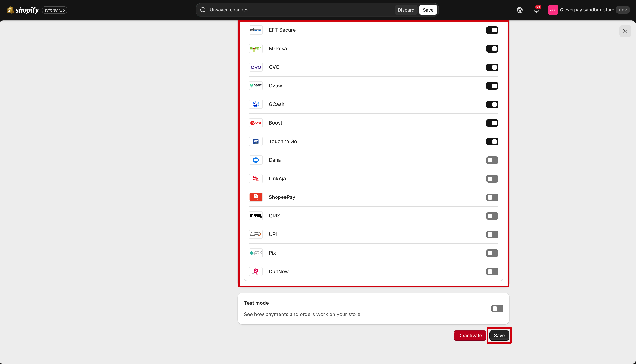Image resolution: width=636 pixels, height=364 pixels.
Task: Click the CSS store avatar
Action: (x=553, y=10)
